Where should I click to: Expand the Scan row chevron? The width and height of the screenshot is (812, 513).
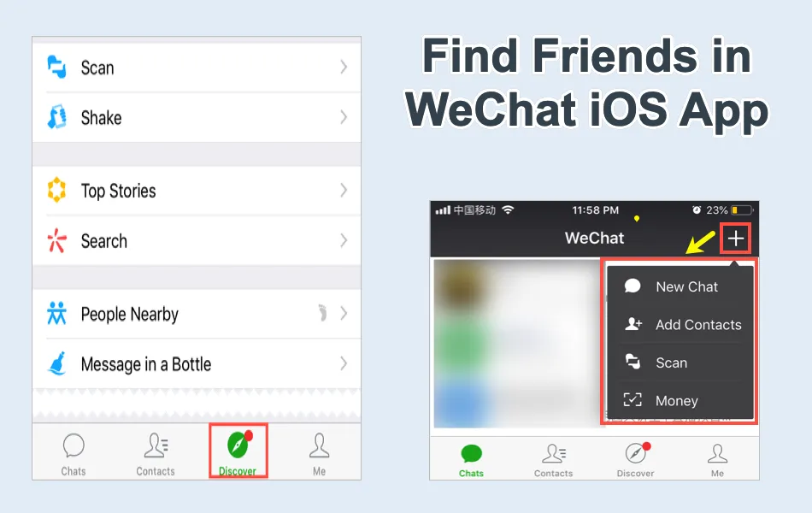click(344, 67)
